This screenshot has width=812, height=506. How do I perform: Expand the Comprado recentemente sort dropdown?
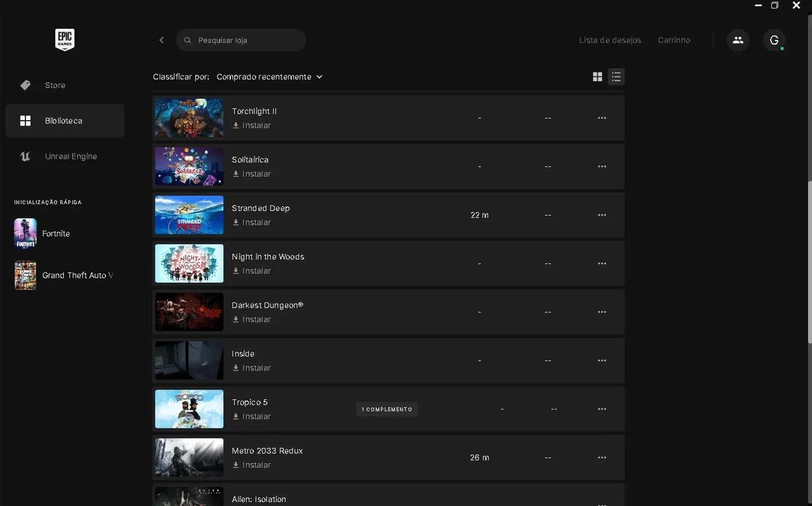click(x=269, y=77)
